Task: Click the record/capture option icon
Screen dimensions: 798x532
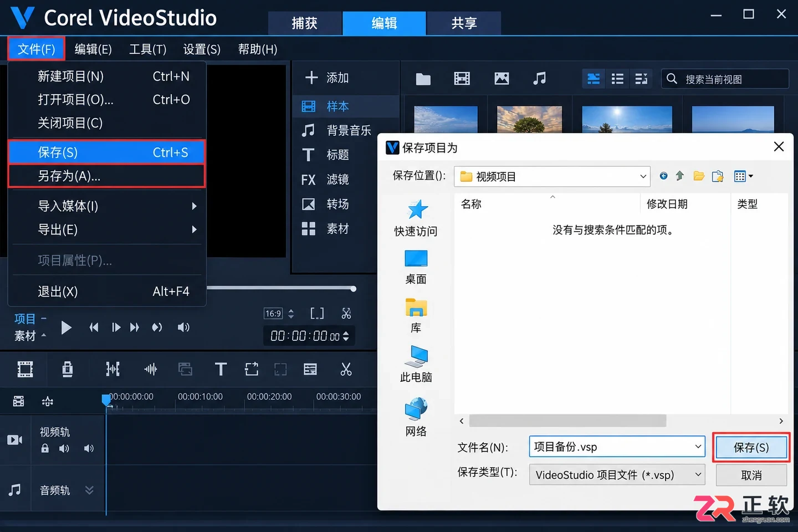Action: (68, 369)
